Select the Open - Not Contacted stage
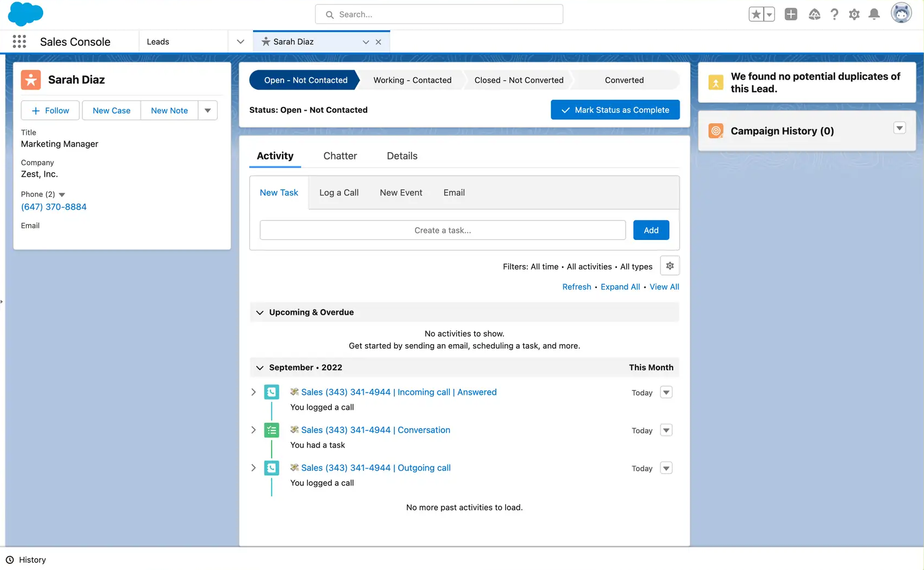 point(305,80)
